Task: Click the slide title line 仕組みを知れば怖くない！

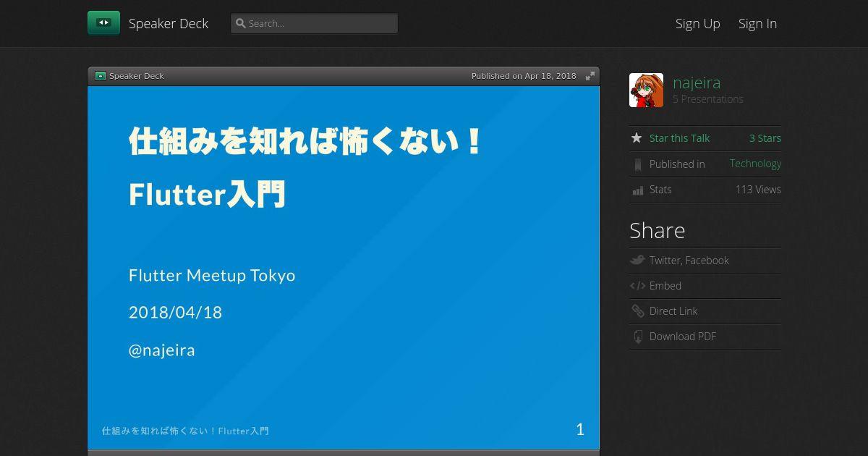Action: point(305,140)
